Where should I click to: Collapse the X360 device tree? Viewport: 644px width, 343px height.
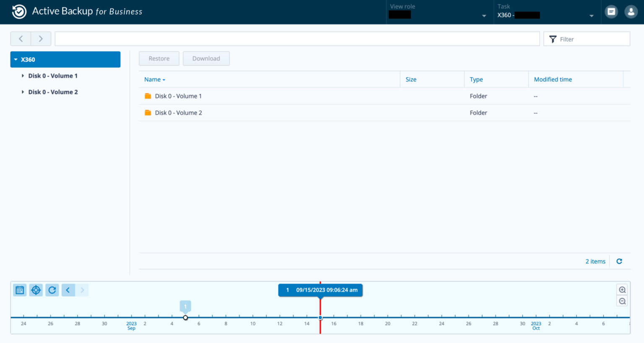[x=16, y=59]
